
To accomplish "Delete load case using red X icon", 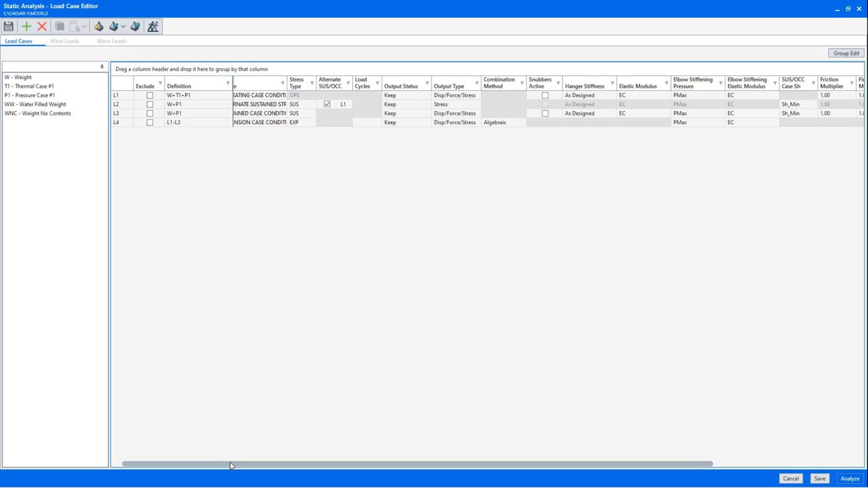I will coord(42,27).
